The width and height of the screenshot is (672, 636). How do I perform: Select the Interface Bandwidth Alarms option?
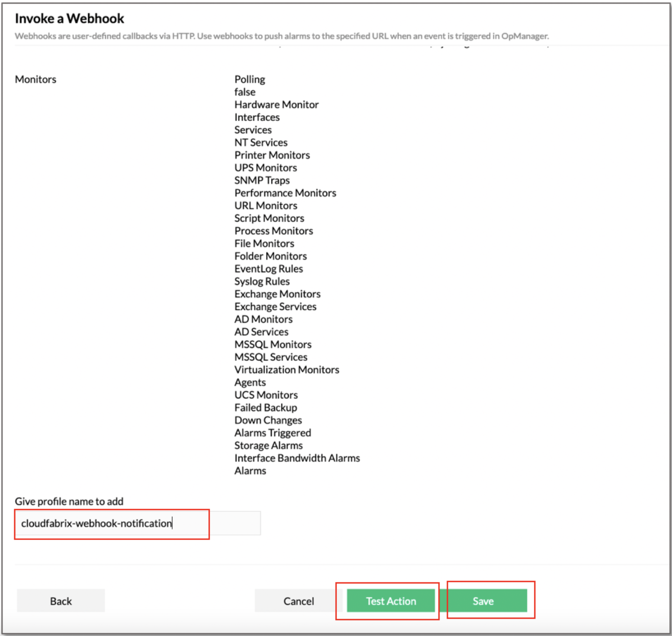point(297,458)
